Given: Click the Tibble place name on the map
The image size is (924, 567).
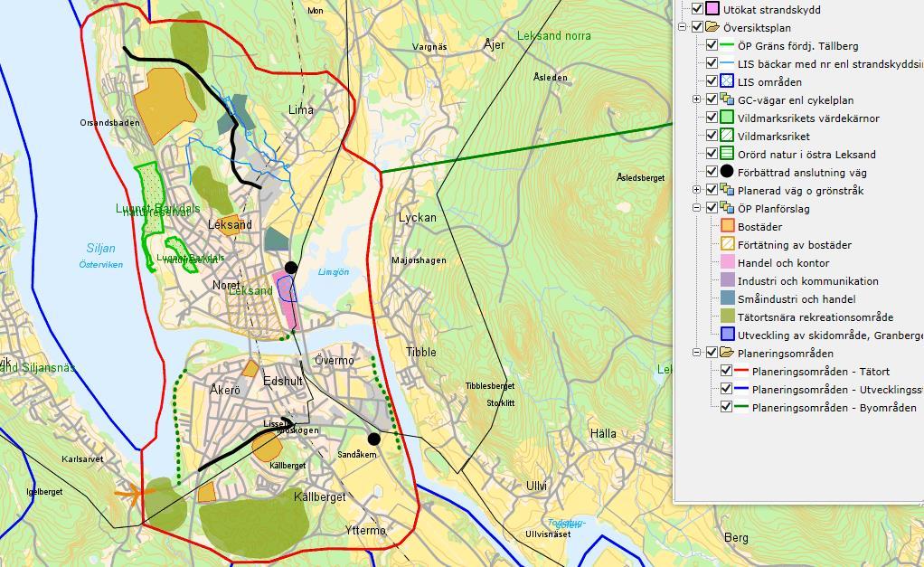Looking at the screenshot, I should (421, 352).
